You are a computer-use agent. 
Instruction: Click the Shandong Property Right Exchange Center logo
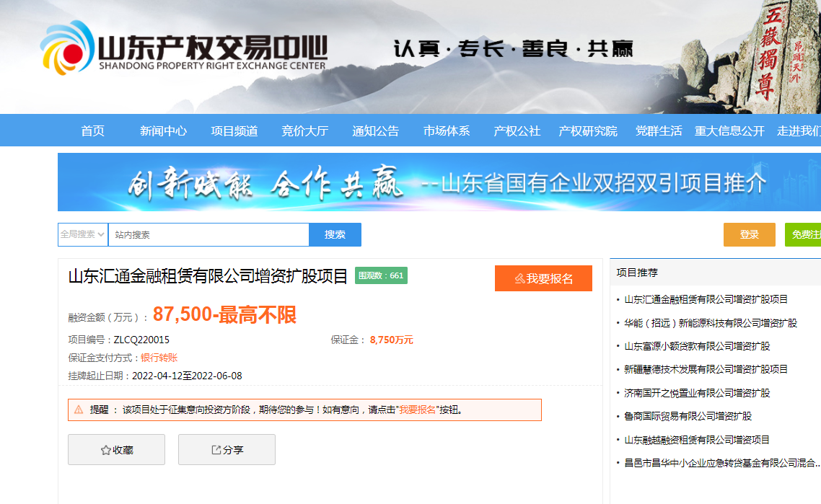[x=184, y=48]
